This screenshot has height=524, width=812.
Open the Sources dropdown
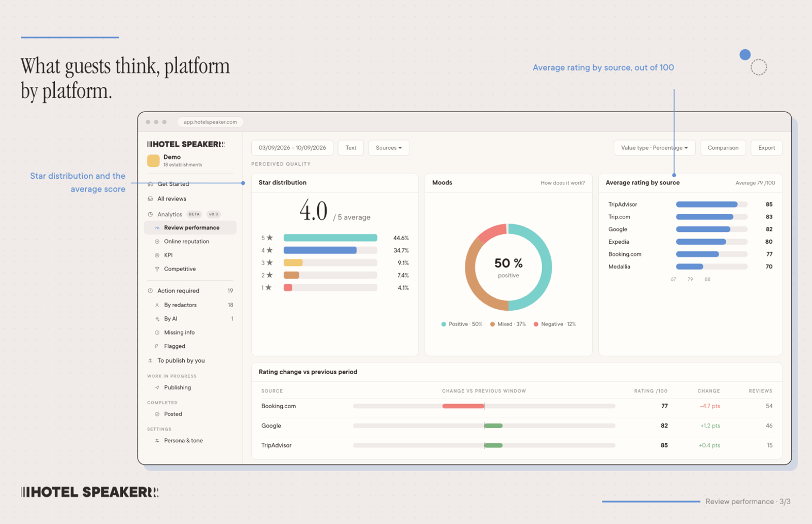[x=389, y=148]
